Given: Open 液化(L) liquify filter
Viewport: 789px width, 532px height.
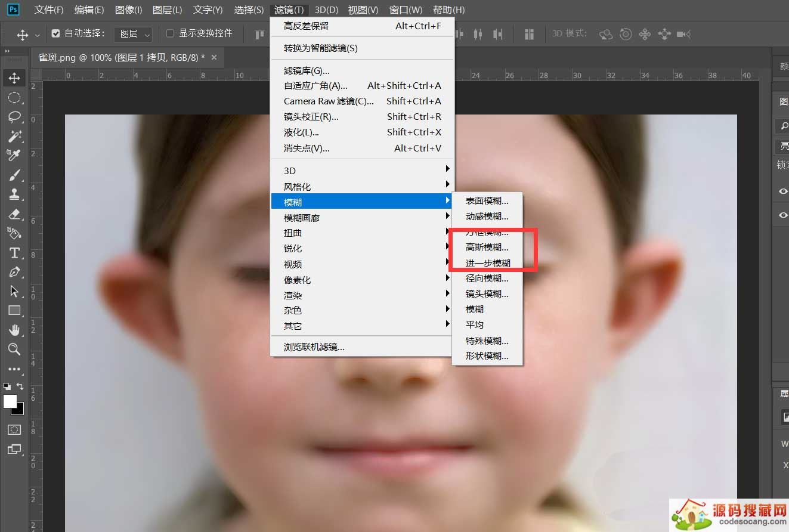Looking at the screenshot, I should coord(362,132).
